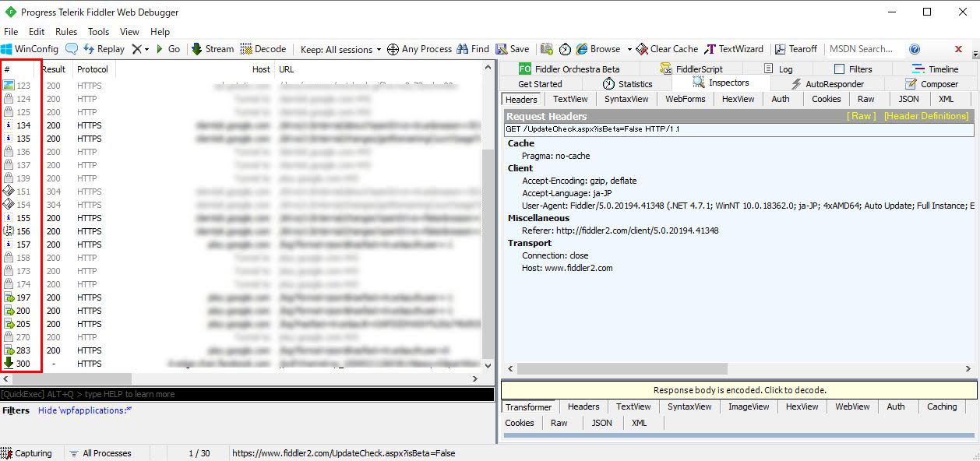Click the [Raw] link in Request Headers

pos(862,116)
